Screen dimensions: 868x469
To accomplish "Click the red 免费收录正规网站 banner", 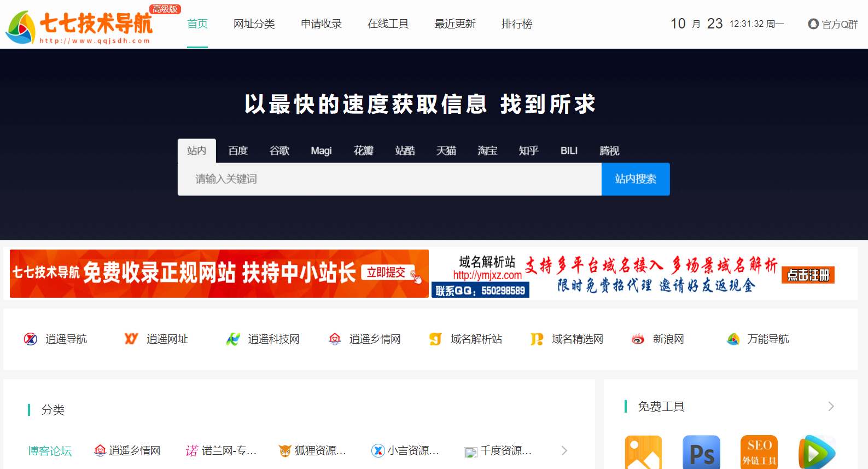I will click(x=219, y=273).
